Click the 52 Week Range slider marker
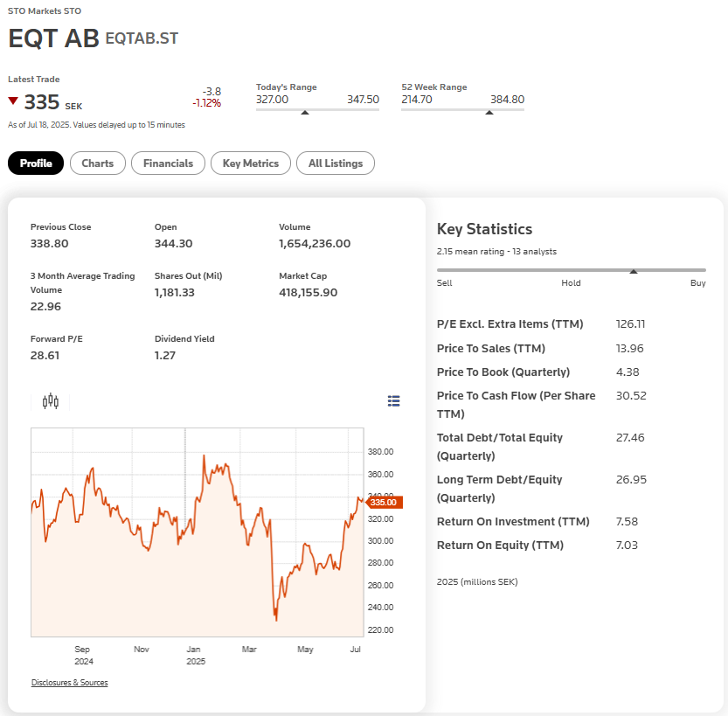 (x=489, y=113)
